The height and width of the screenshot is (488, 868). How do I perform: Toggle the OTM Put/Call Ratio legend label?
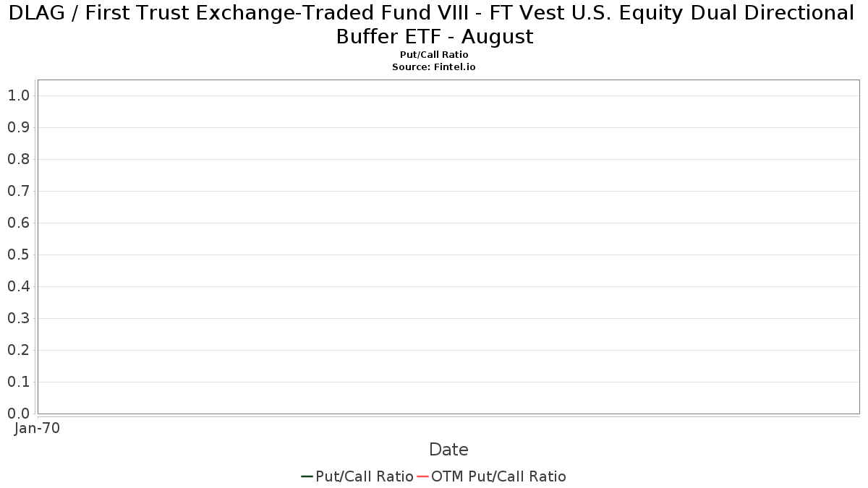[498, 476]
